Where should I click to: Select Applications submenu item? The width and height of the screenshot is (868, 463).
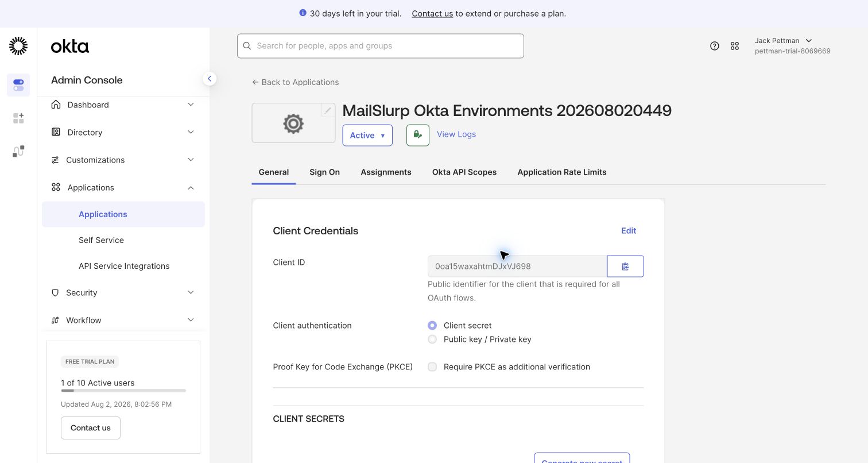(123, 214)
